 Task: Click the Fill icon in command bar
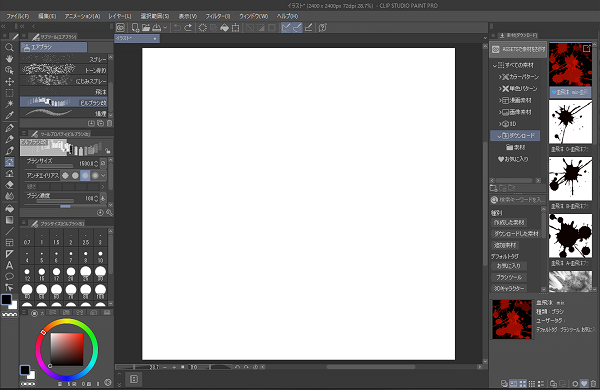point(225,28)
